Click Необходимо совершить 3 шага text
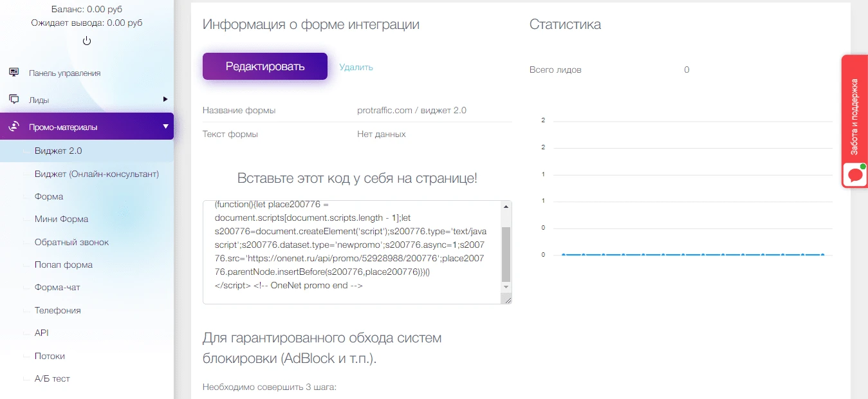This screenshot has height=399, width=868. [270, 387]
